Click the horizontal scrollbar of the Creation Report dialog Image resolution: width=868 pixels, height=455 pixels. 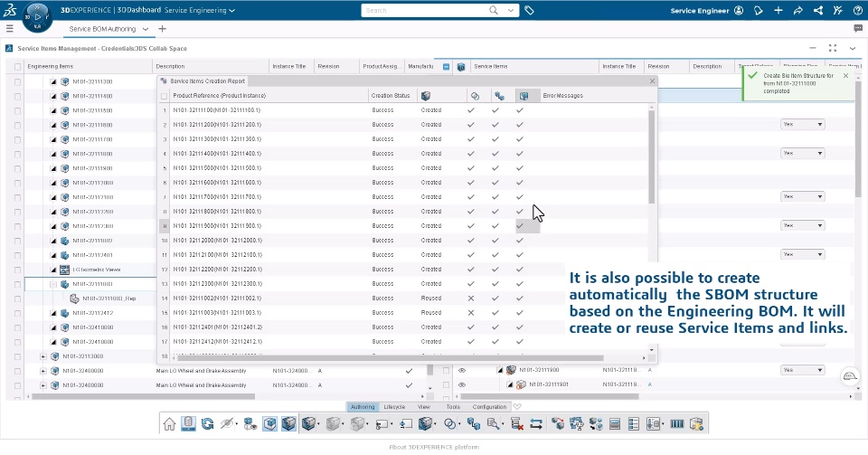coord(390,358)
